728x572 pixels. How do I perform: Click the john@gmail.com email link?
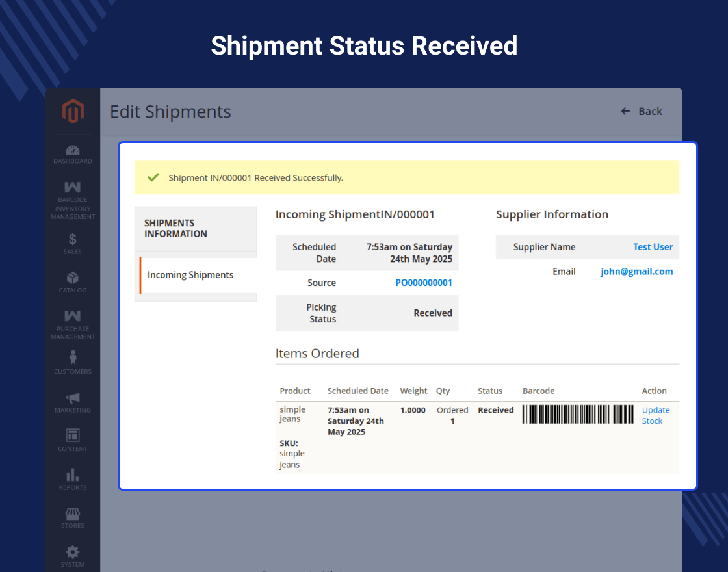coord(636,272)
